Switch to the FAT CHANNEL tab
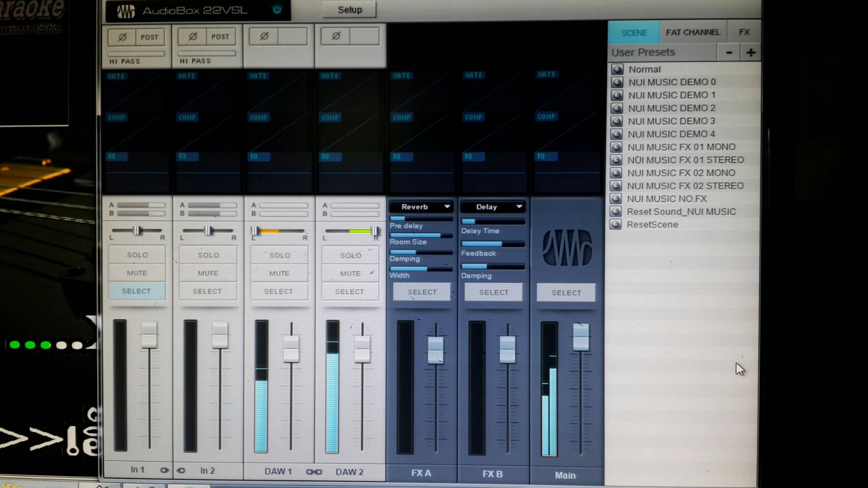Screen dimensions: 868x488 (x=693, y=32)
